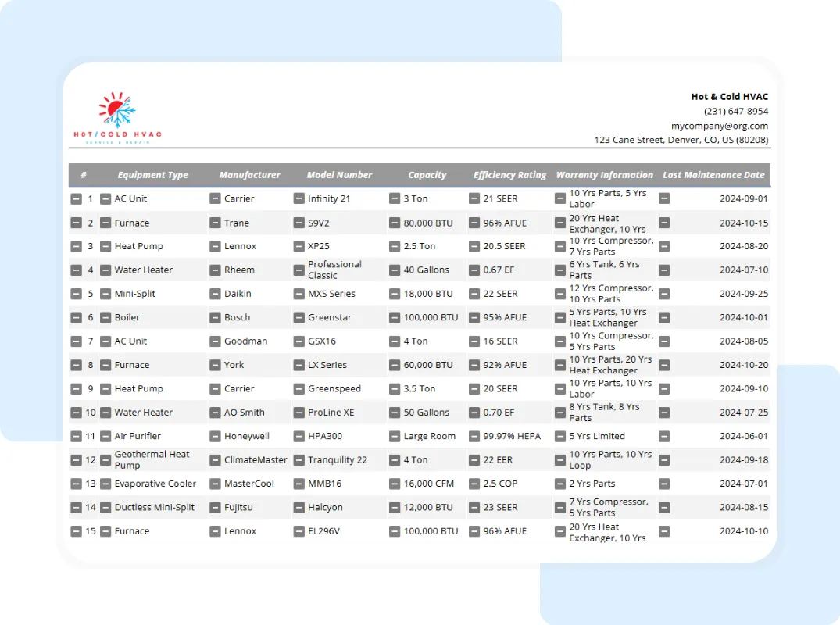Viewport: 840px width, 625px height.
Task: Click the minus icon beside 80,000 BTU capacity
Action: pyautogui.click(x=395, y=223)
